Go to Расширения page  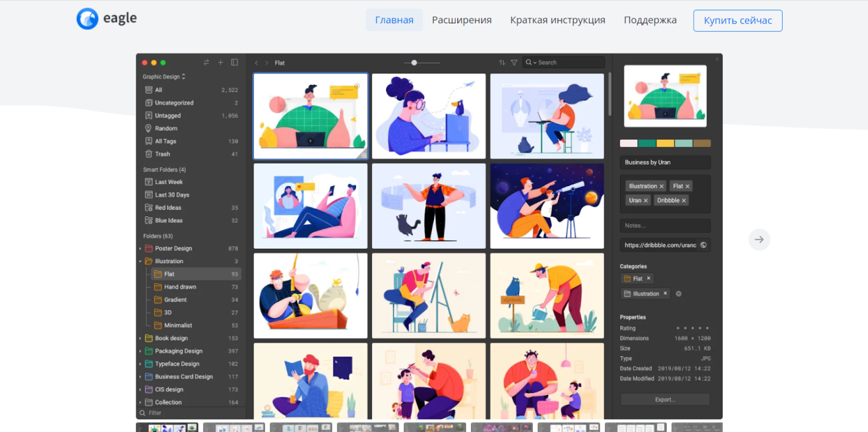point(462,20)
